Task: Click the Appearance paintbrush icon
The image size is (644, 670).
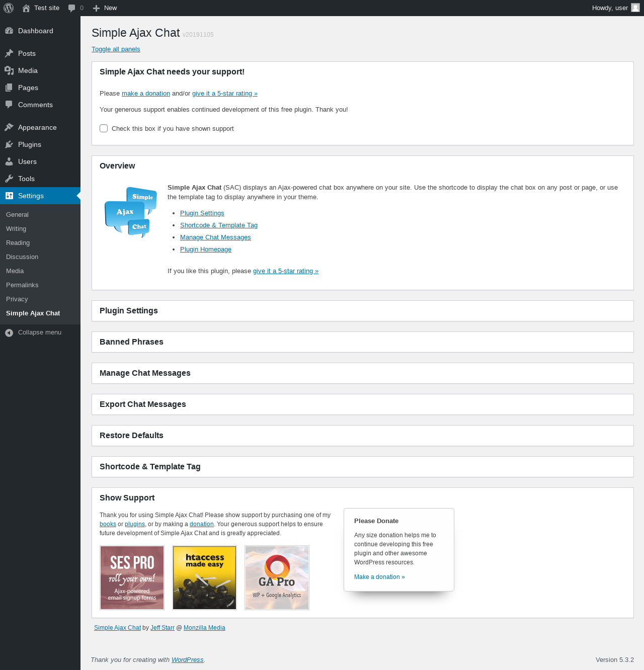Action: [9, 127]
